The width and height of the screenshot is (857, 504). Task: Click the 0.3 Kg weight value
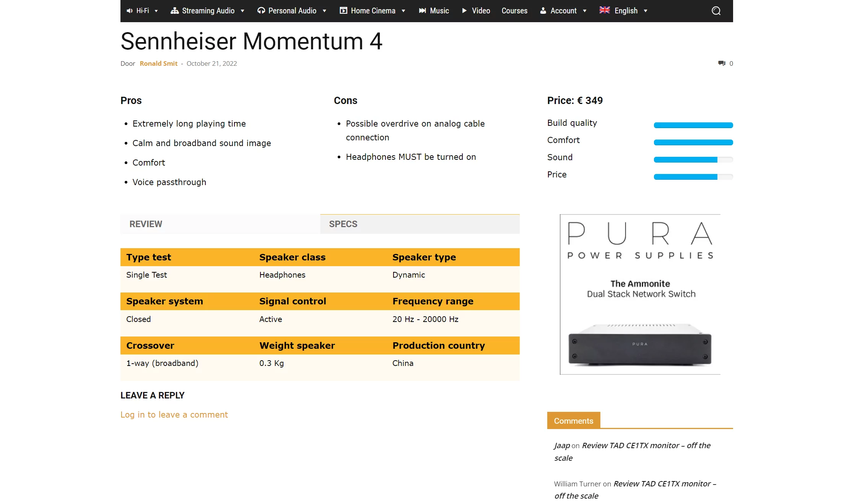(272, 363)
